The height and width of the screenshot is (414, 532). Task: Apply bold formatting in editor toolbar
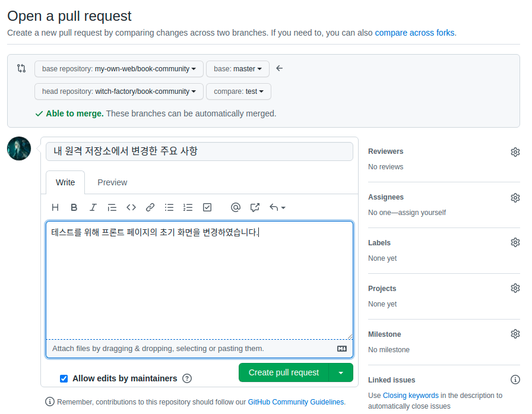pyautogui.click(x=74, y=207)
